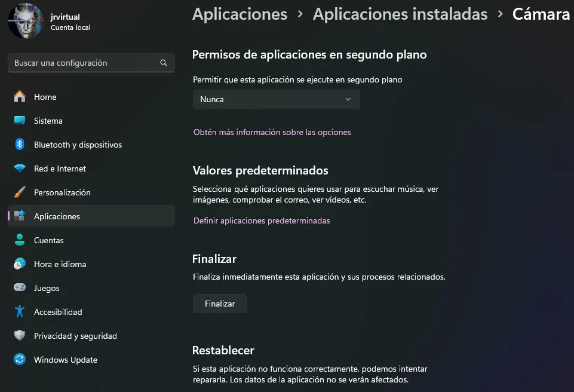Open Obtén más información sobre las opciones link
Viewport: 574px width, 392px height.
coord(272,132)
